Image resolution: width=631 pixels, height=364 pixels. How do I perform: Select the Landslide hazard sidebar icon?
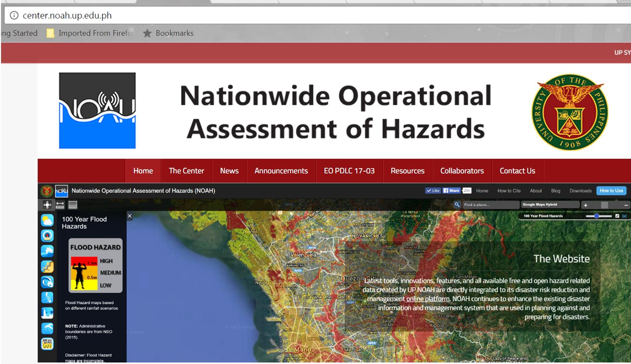point(47,266)
